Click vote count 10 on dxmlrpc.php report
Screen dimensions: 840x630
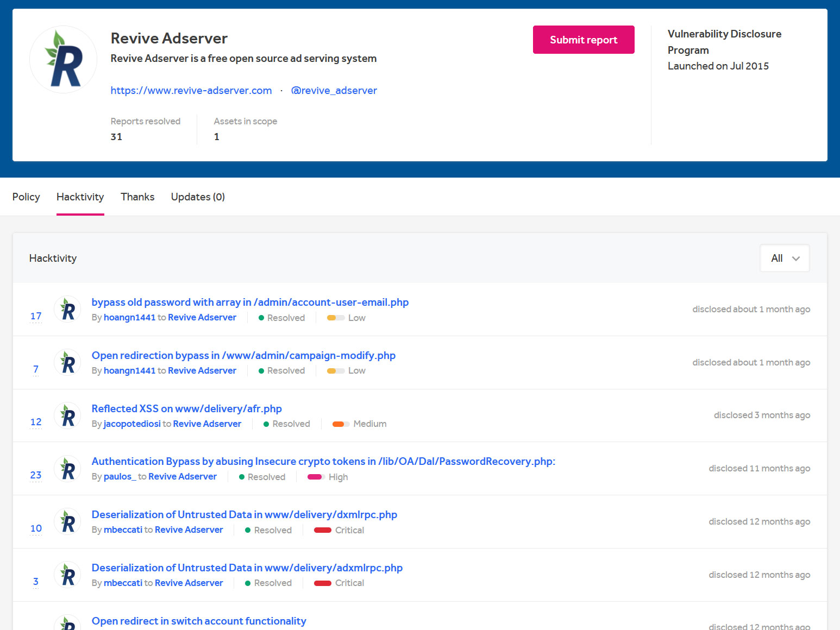point(36,528)
